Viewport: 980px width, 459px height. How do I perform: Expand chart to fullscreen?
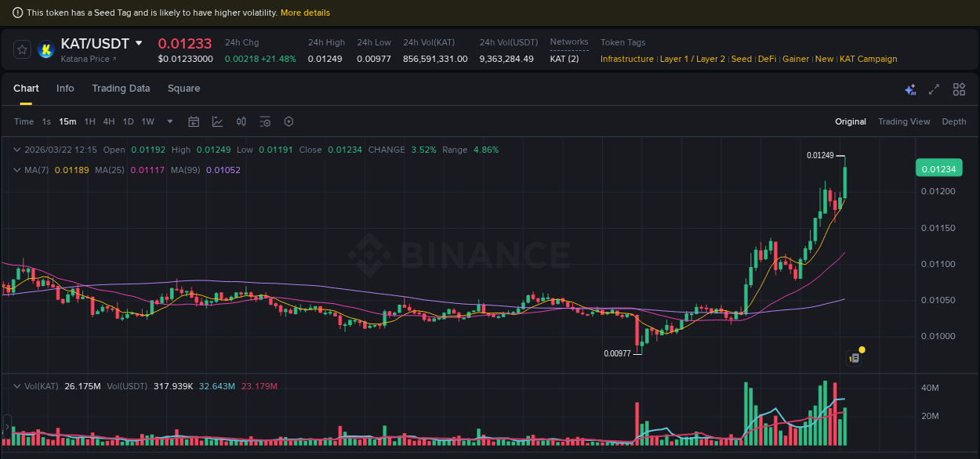coord(934,89)
